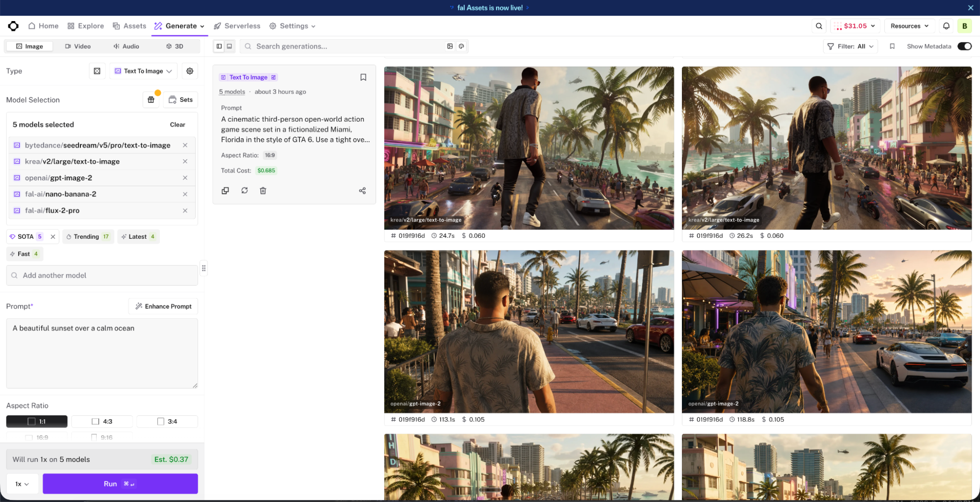This screenshot has width=980, height=502.
Task: Click the fal logo icon
Action: (13, 26)
